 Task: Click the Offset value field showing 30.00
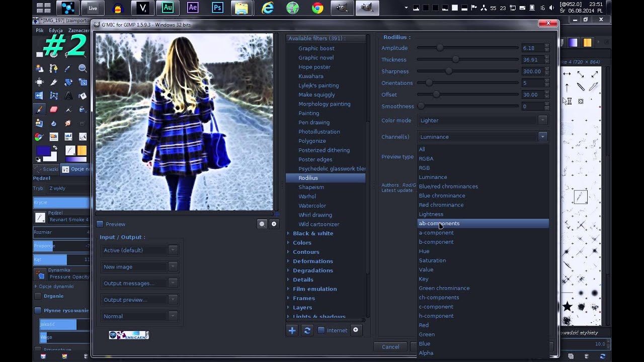(533, 95)
